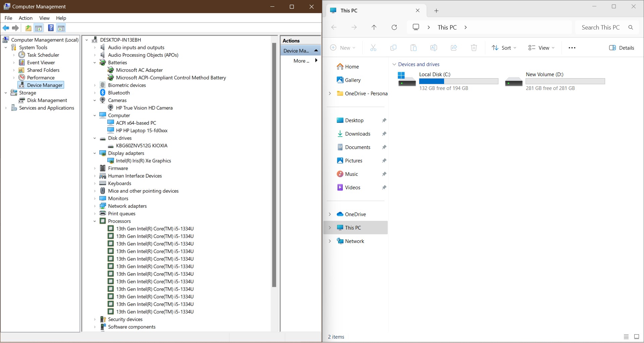Toggle the Details pane button

tap(622, 48)
